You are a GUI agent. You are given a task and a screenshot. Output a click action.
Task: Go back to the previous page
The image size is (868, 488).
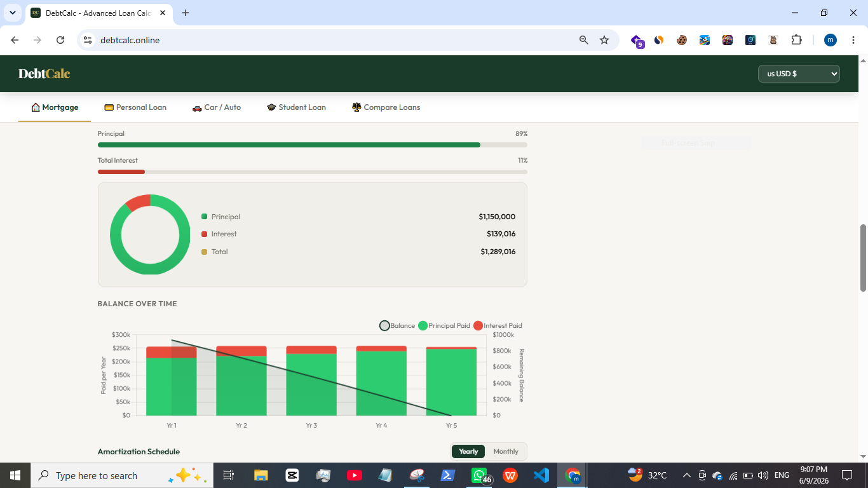(x=15, y=40)
